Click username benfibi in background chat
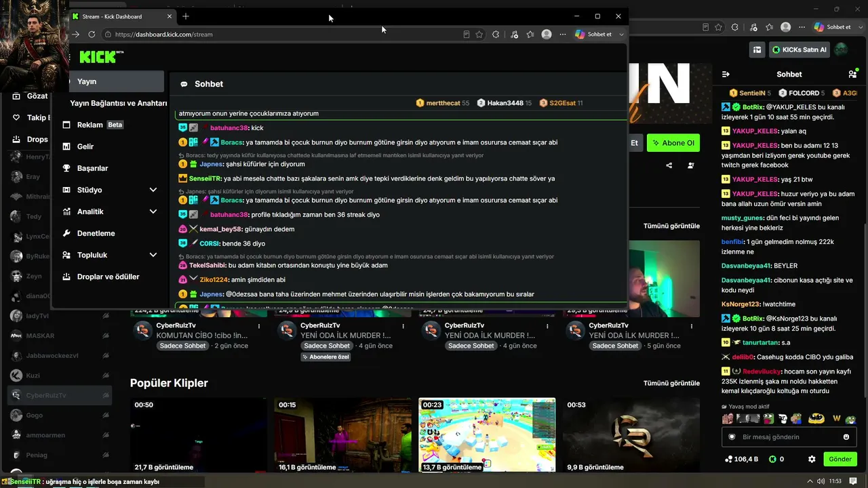868x488 pixels. pyautogui.click(x=732, y=241)
